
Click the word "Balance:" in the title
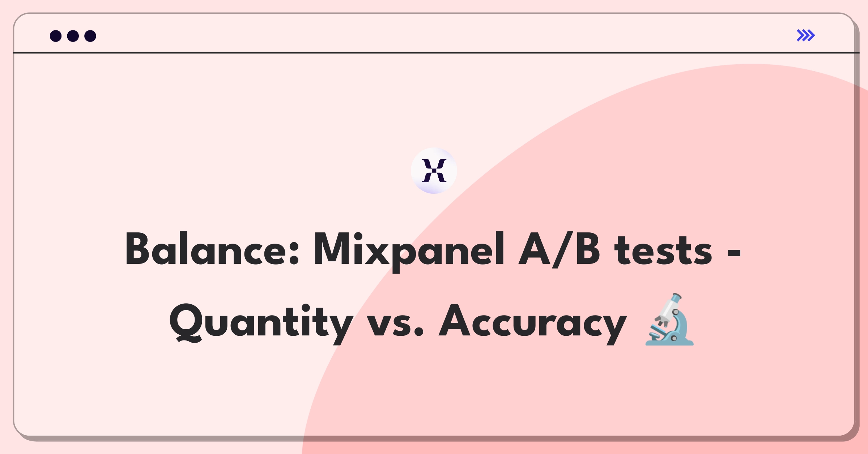(212, 249)
